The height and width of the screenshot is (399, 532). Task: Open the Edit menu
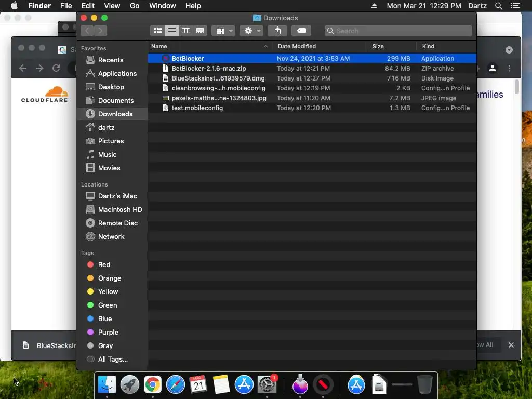[88, 6]
